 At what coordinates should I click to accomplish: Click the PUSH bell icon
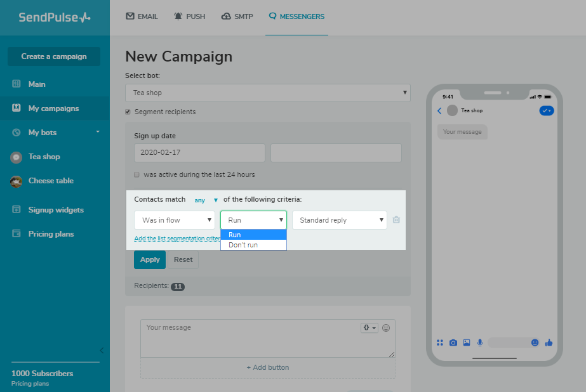click(x=178, y=16)
